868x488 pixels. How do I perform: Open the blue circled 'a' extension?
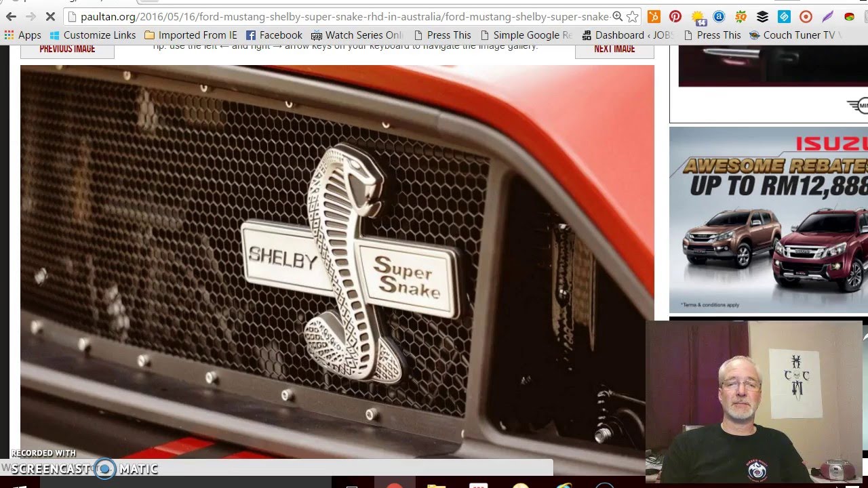click(719, 16)
